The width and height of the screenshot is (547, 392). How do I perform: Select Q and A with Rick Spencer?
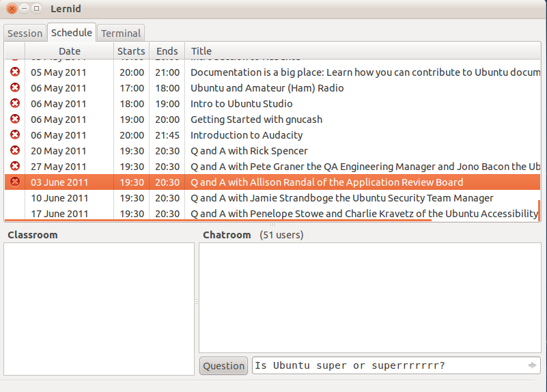(x=272, y=151)
